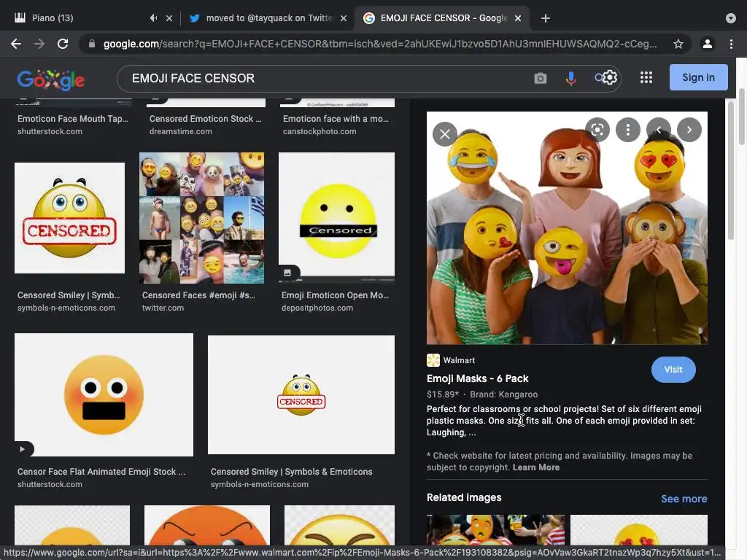This screenshot has height=560, width=747.
Task: Search by image with the camera icon
Action: pos(540,78)
